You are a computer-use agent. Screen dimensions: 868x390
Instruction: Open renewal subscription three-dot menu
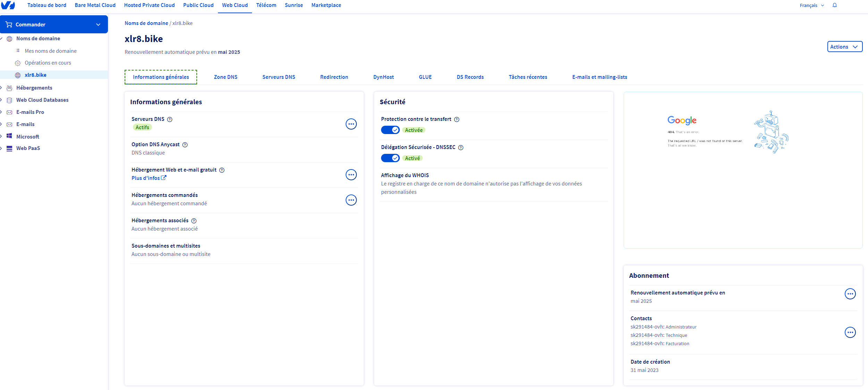(850, 294)
